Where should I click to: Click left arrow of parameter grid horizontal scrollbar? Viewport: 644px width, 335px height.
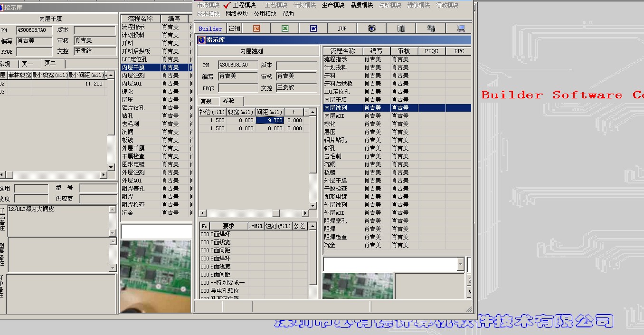[x=202, y=213]
